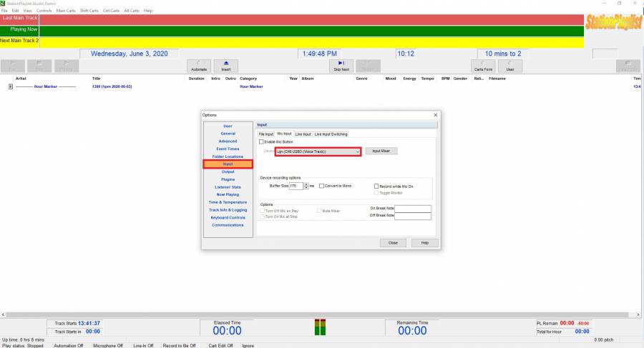The image size is (644, 348).
Task: Click the Skip Next button
Action: tap(341, 66)
